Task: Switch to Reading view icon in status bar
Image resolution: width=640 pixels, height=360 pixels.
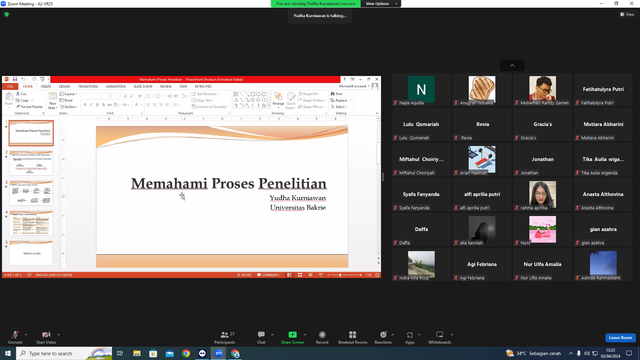Action: (311, 275)
